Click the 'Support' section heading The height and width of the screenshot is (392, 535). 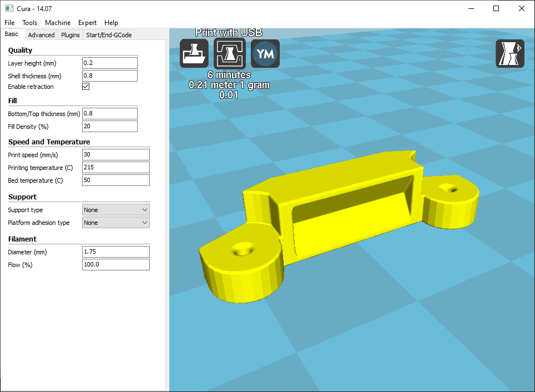click(22, 197)
